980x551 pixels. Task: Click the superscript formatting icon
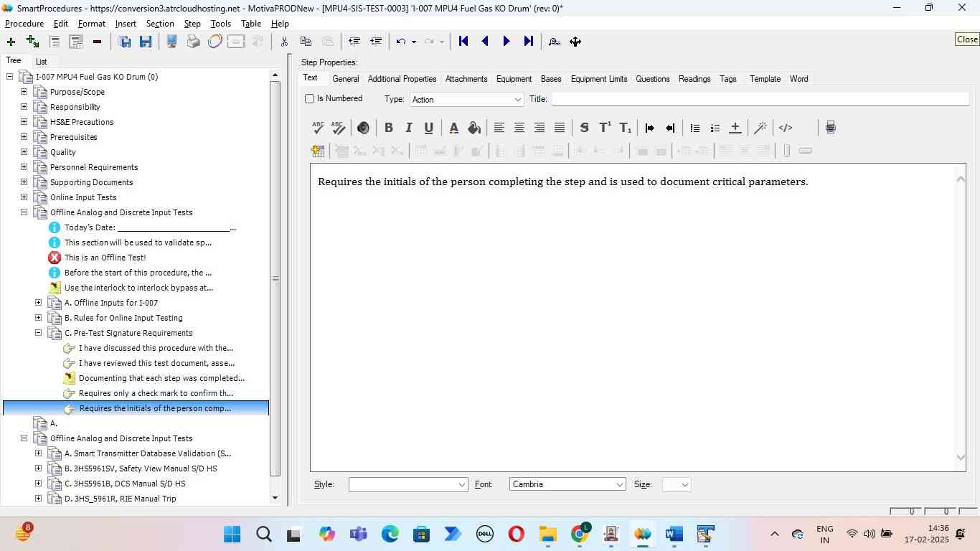point(605,128)
